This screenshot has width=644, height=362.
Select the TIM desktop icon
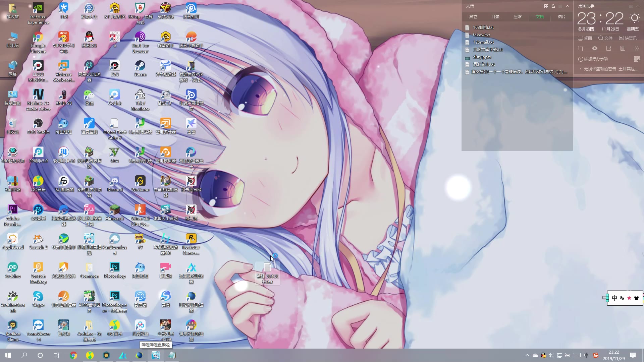coord(64,11)
